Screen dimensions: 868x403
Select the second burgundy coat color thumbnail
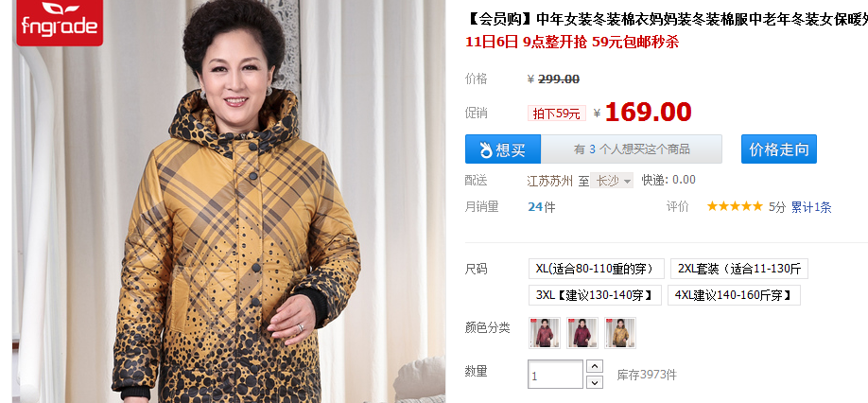(x=582, y=333)
